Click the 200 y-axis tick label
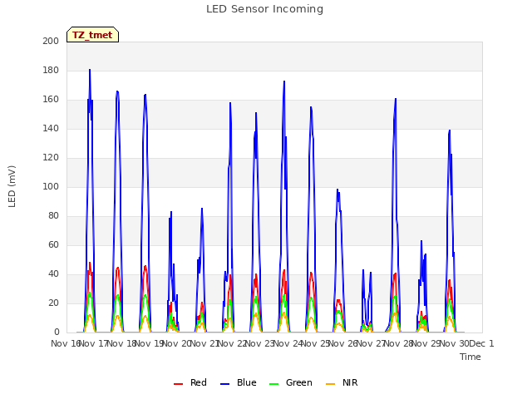The image size is (532, 399). click(51, 41)
